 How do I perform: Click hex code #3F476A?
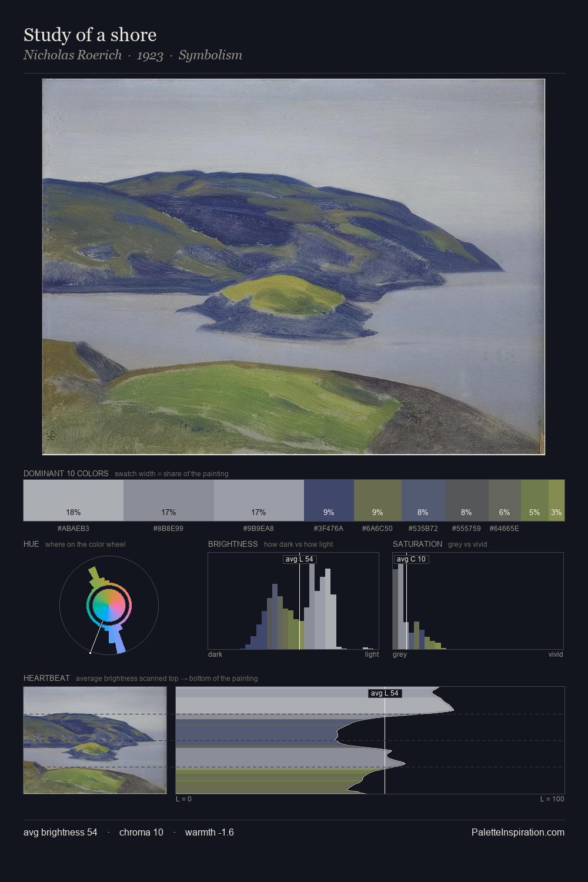329,529
